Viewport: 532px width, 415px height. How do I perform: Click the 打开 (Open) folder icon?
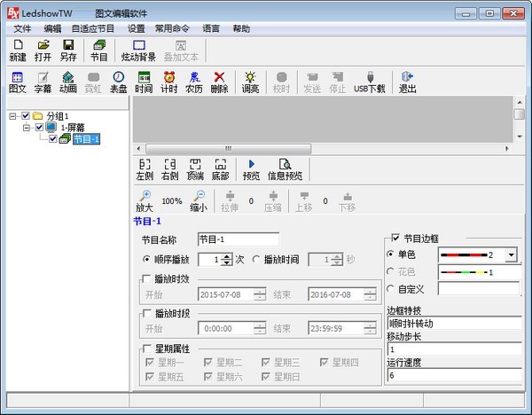pos(43,50)
